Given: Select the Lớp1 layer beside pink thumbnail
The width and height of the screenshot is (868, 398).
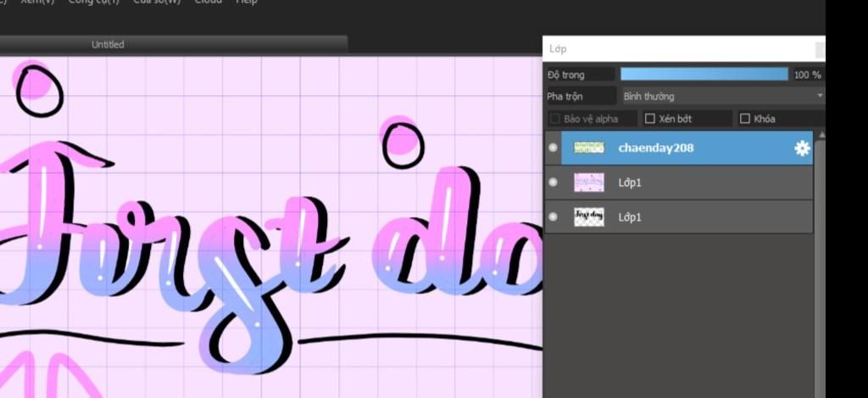Looking at the screenshot, I should (630, 182).
